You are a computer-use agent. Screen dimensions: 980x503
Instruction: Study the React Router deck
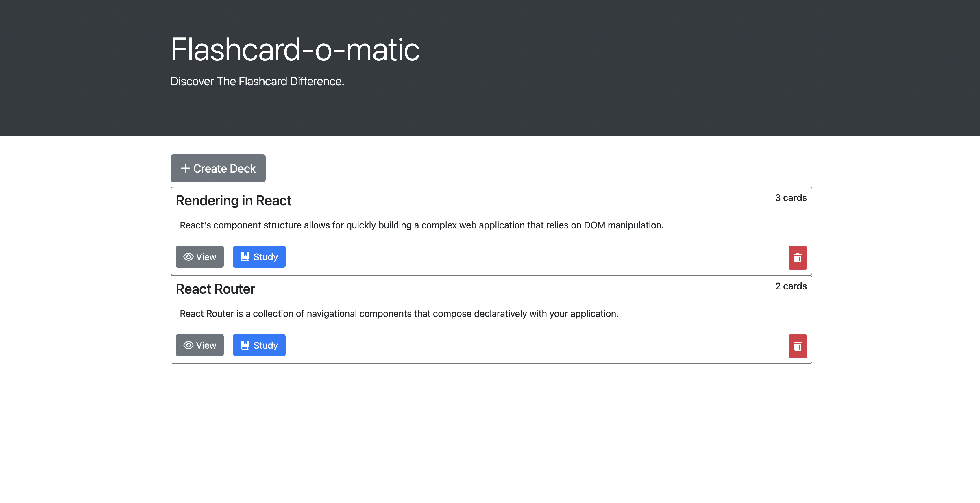click(259, 345)
